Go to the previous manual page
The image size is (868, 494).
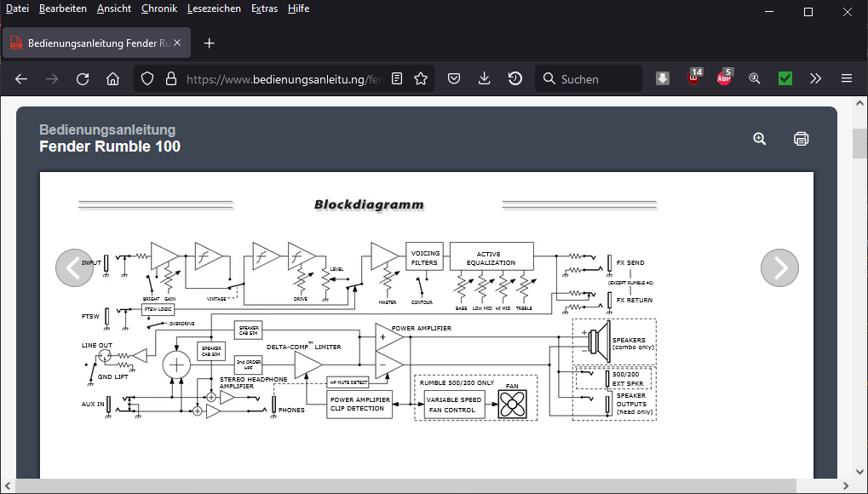point(74,268)
